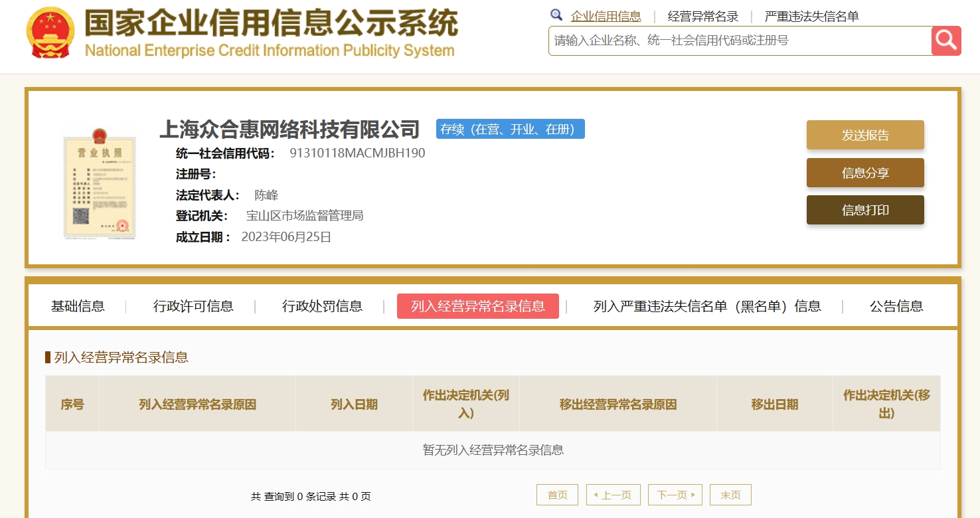Open the business license thumbnail image
Screen dimensions: 980x518
tap(100, 183)
